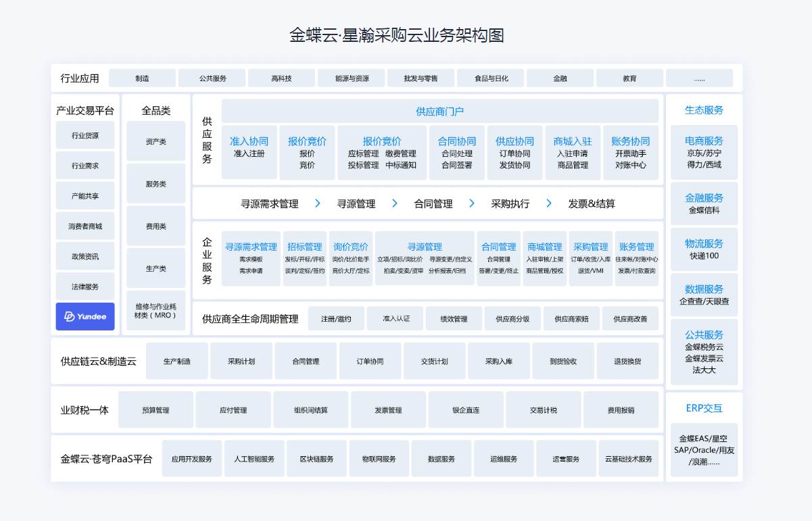The height and width of the screenshot is (521, 812).
Task: Click the 准入协同 supplier service block
Action: point(249,152)
